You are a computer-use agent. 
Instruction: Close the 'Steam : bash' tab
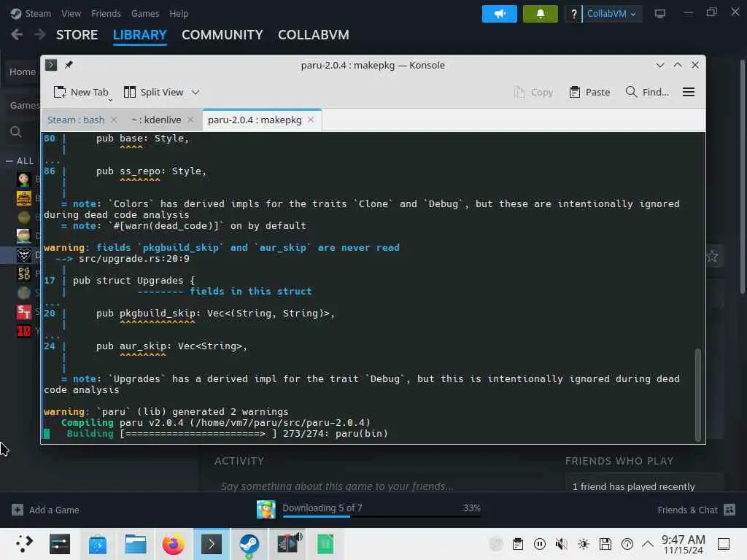(114, 120)
